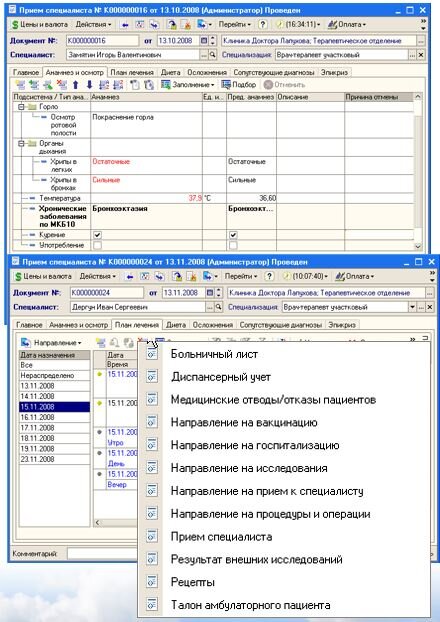This screenshot has width=440, height=622.
Task: Open Оплата dropdown in upper window toolbar
Action: pos(347,25)
